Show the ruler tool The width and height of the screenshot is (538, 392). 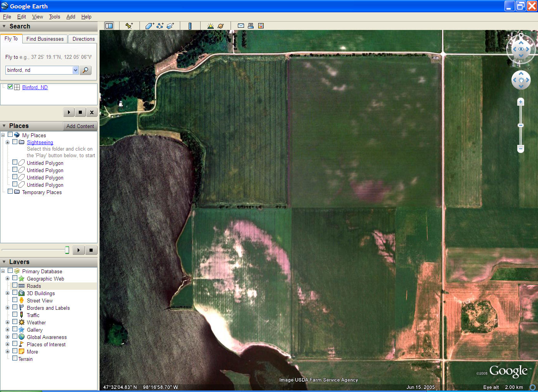tap(190, 26)
